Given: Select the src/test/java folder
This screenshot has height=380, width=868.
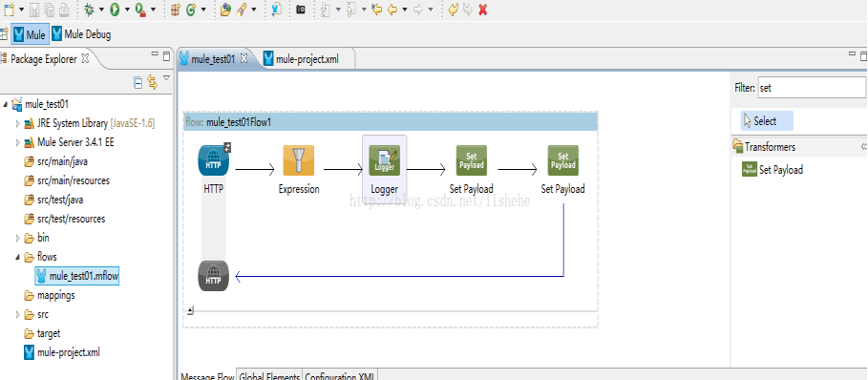Looking at the screenshot, I should tap(53, 200).
